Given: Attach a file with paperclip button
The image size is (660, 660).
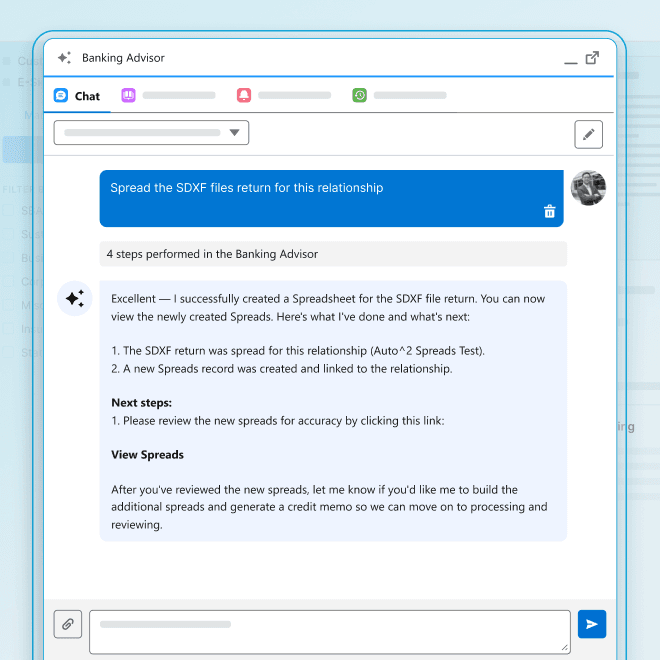Looking at the screenshot, I should pyautogui.click(x=68, y=624).
